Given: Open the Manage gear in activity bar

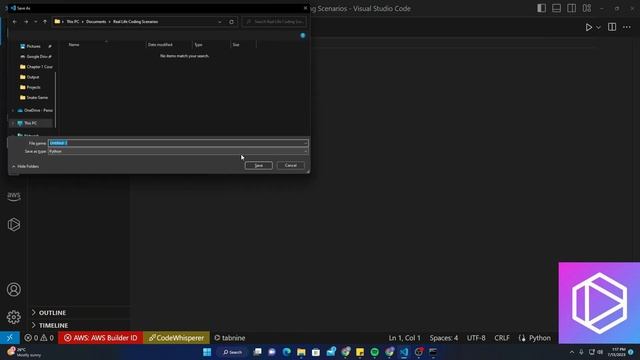Looking at the screenshot, I should [x=13, y=317].
